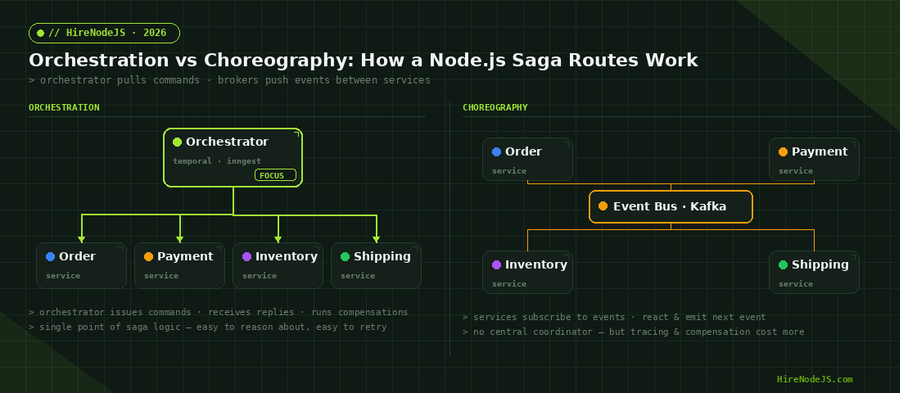Click the blue dot on Choreography Order card
900x393 pixels.
pos(496,152)
